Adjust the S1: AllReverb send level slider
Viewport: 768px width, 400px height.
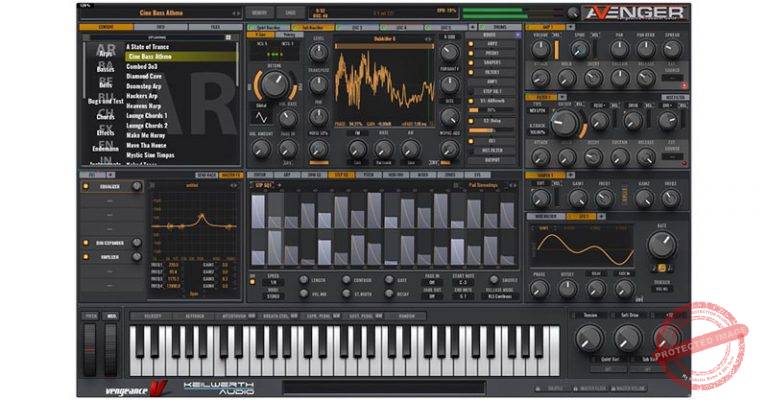(491, 110)
